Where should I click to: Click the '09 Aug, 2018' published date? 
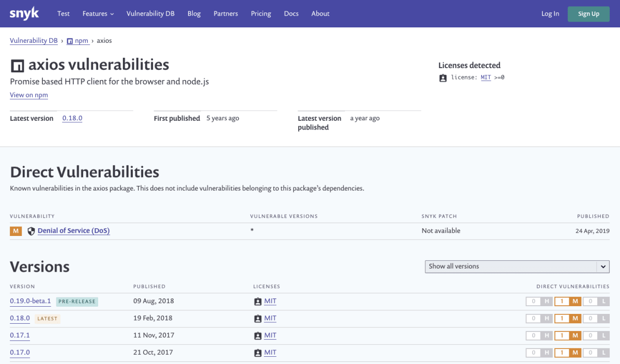coord(153,301)
